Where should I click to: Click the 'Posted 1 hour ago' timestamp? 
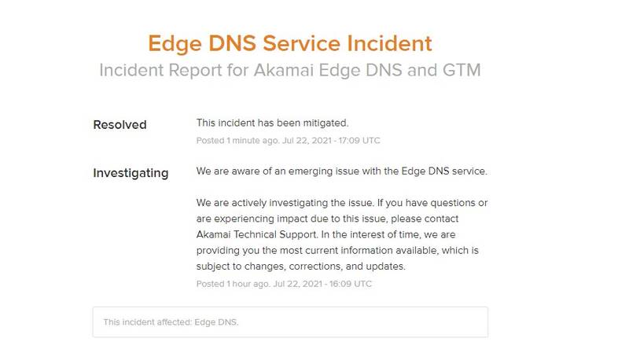[233, 284]
